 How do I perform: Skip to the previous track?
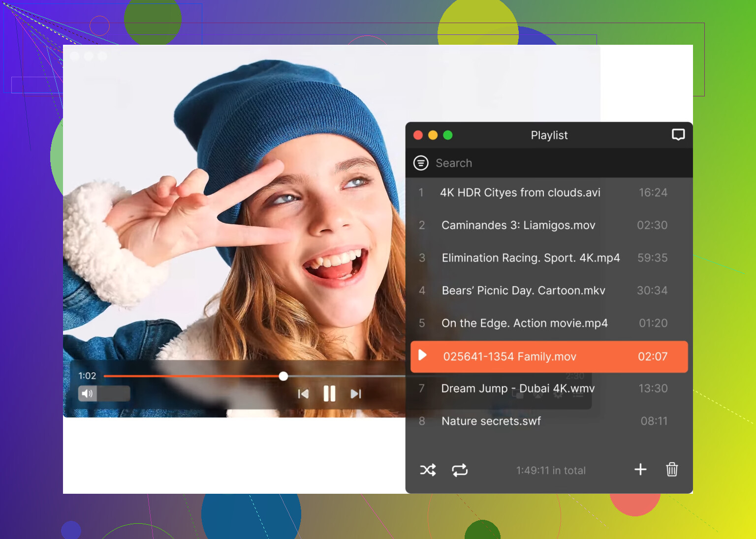pos(303,394)
